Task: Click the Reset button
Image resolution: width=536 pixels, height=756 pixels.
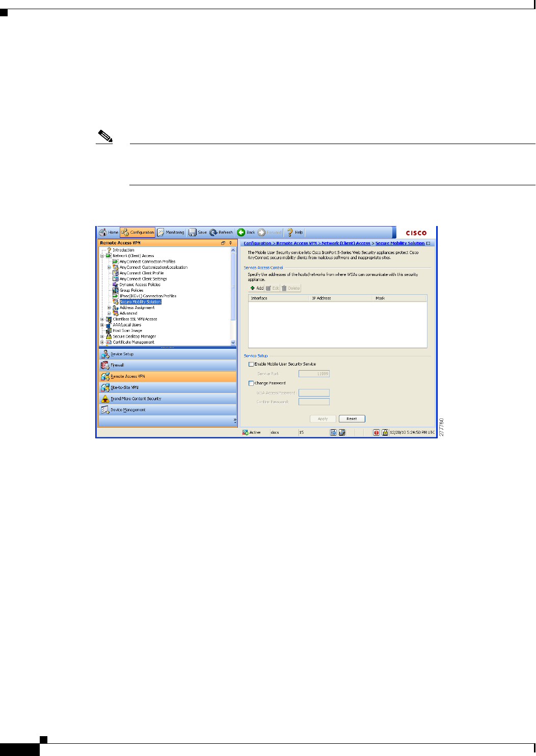Action: [352, 419]
